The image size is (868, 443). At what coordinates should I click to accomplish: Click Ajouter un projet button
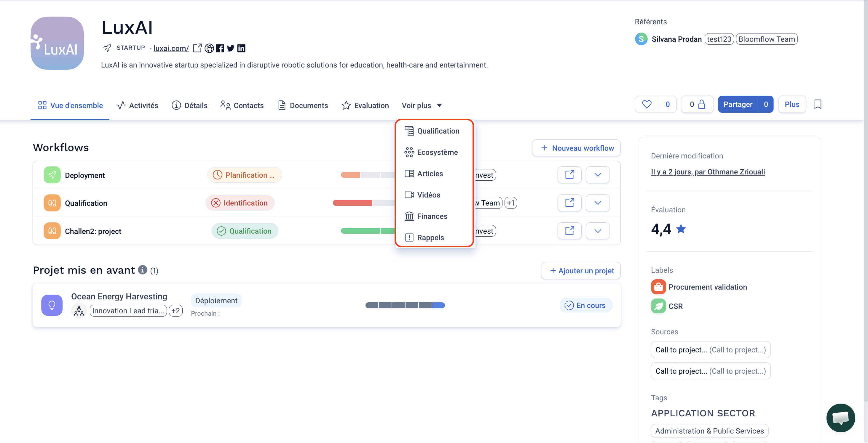click(580, 271)
